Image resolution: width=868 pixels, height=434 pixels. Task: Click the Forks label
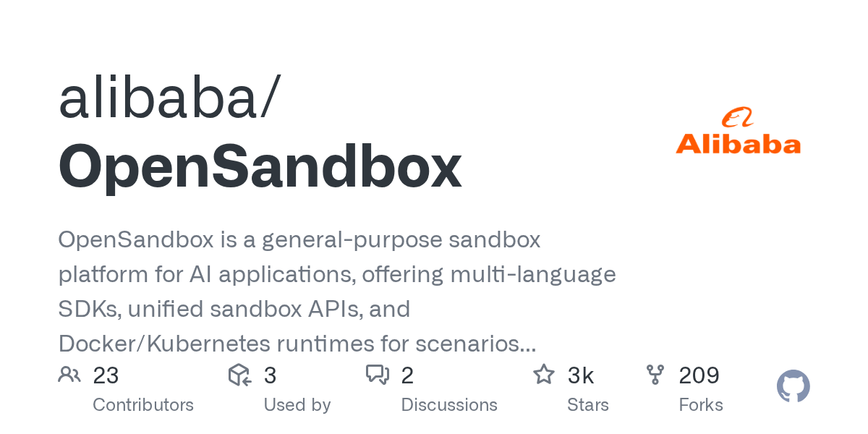click(701, 404)
